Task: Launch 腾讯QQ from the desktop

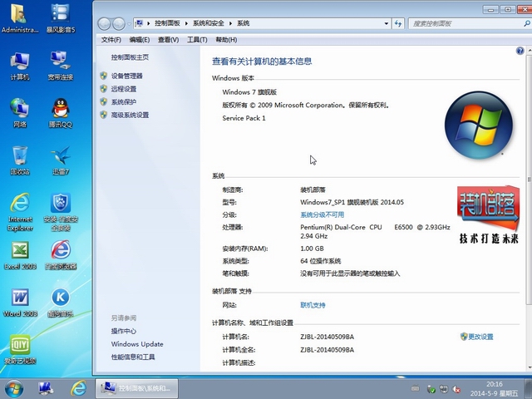Action: [61, 113]
